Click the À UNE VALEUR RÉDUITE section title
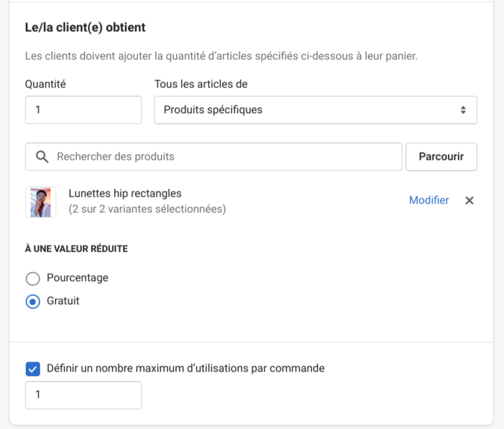504x429 pixels. (76, 249)
